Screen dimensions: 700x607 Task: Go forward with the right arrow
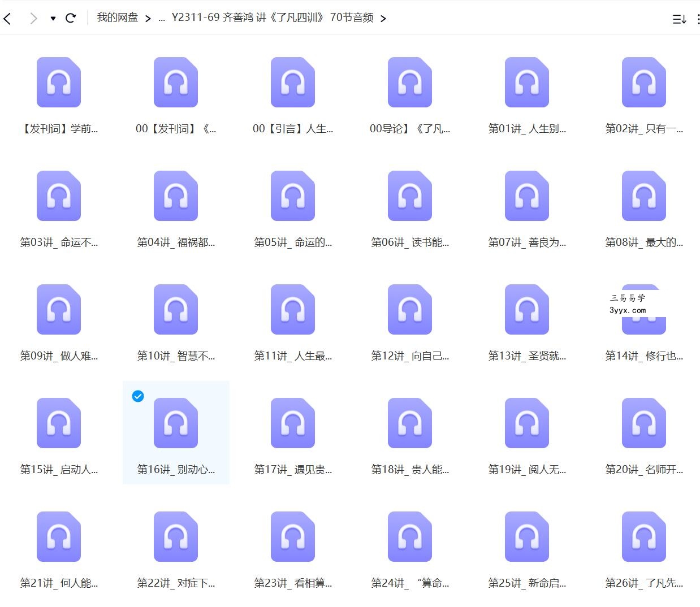coord(33,18)
